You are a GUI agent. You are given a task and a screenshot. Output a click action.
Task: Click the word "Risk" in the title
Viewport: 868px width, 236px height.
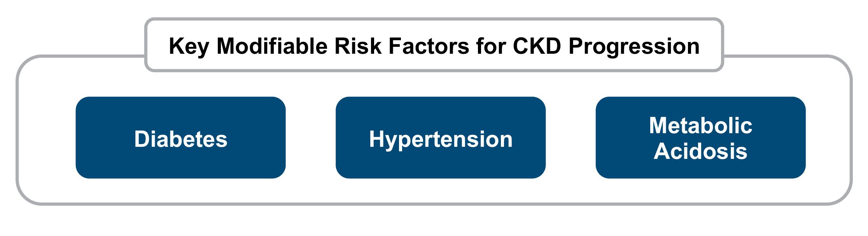pos(358,46)
